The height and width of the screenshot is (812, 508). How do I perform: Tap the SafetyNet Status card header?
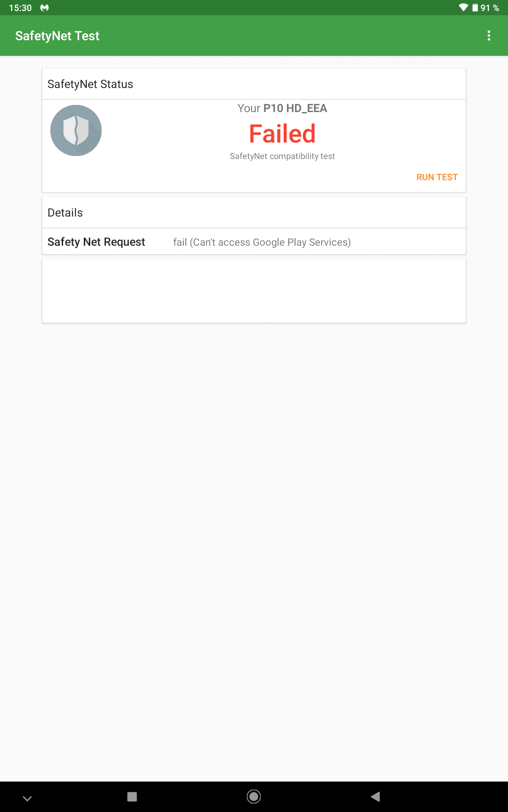pos(254,84)
